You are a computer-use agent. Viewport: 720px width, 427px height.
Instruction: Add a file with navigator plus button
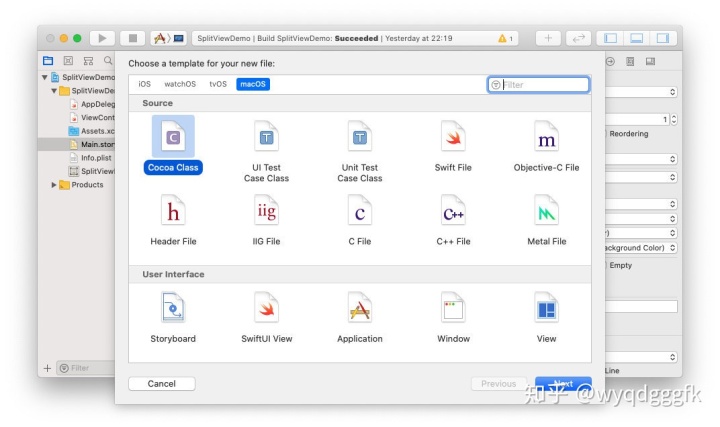tap(47, 368)
